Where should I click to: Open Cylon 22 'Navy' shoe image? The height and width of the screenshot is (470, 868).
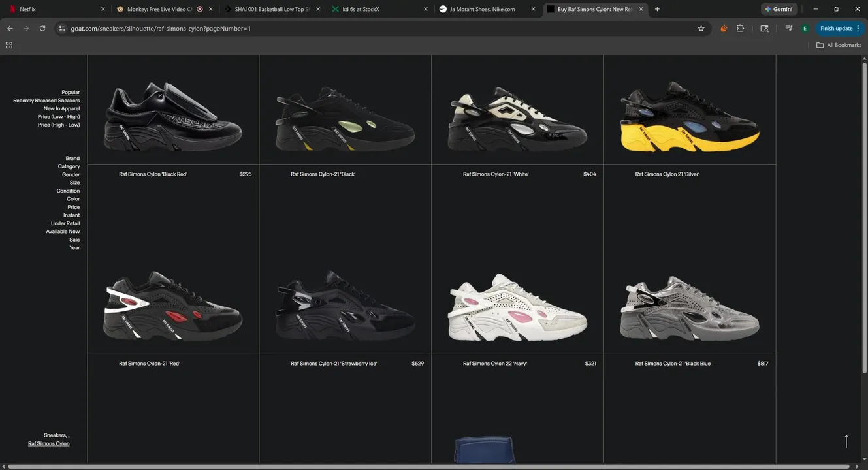click(x=517, y=307)
